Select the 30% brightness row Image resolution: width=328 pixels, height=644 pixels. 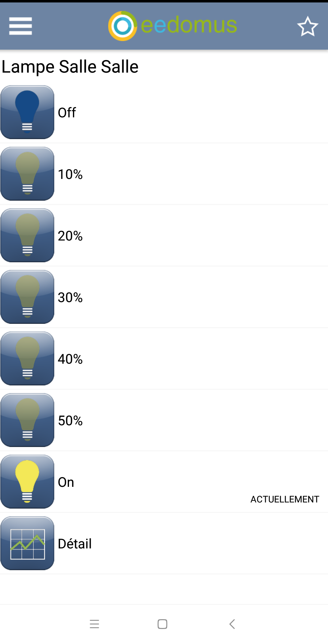point(164,297)
